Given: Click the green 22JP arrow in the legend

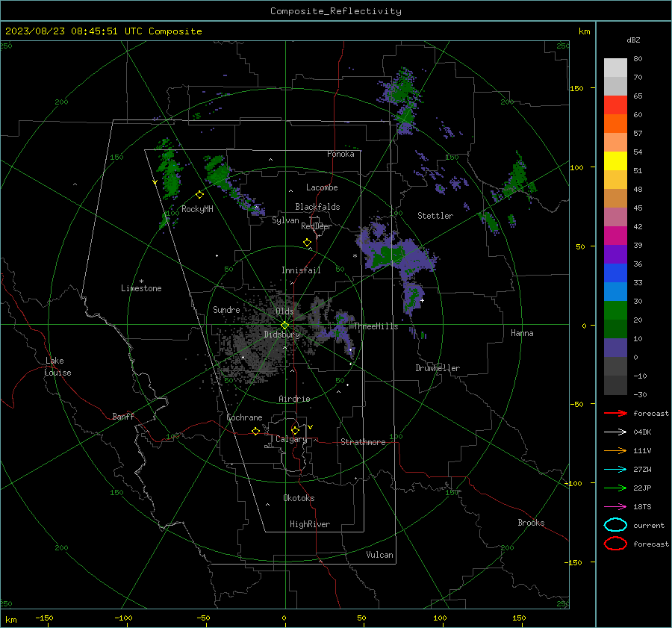Looking at the screenshot, I should coord(615,488).
